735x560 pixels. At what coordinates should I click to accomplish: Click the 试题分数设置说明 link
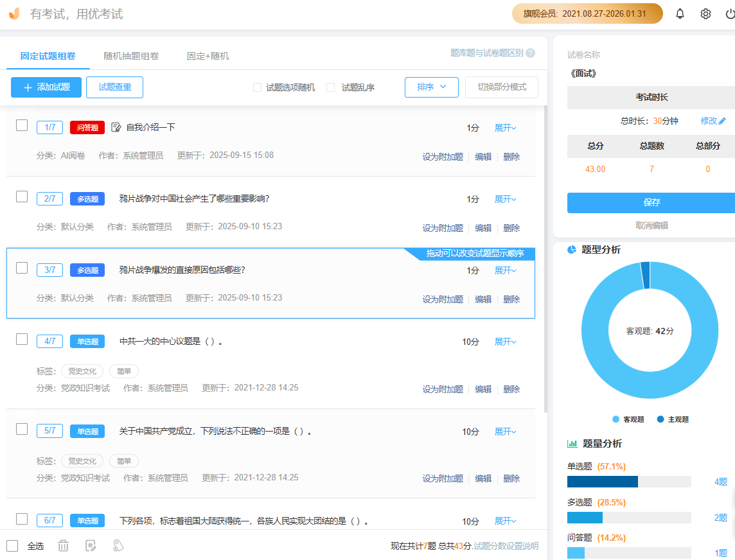pos(506,546)
